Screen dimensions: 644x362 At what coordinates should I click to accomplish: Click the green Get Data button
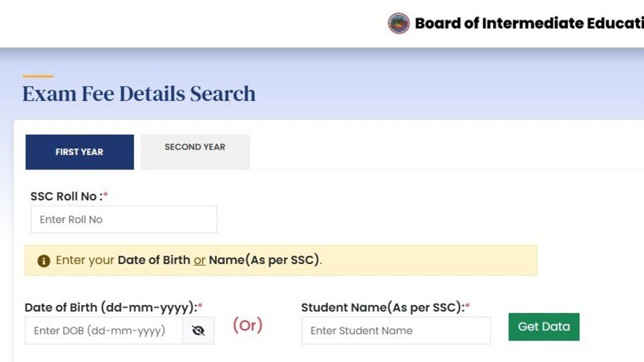[544, 326]
